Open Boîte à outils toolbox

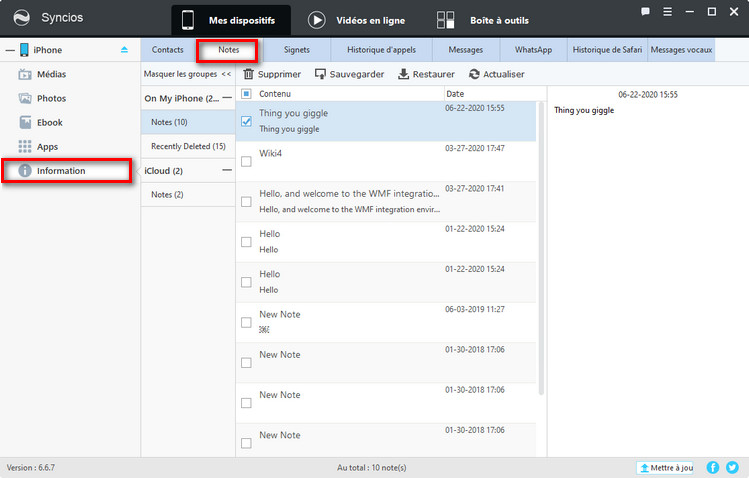[x=484, y=20]
